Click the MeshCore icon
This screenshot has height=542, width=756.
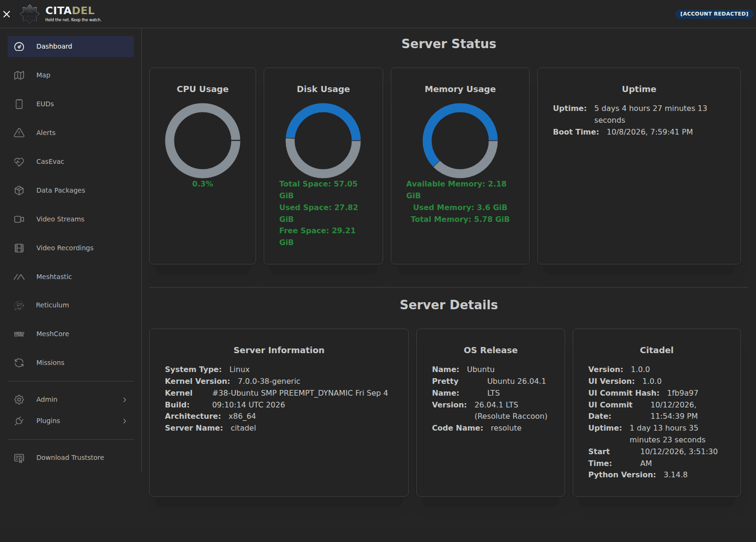(x=19, y=334)
